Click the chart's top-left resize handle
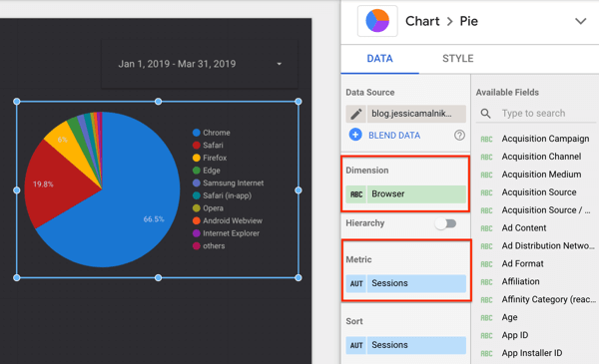Viewport: 599px width, 364px height. (16, 102)
